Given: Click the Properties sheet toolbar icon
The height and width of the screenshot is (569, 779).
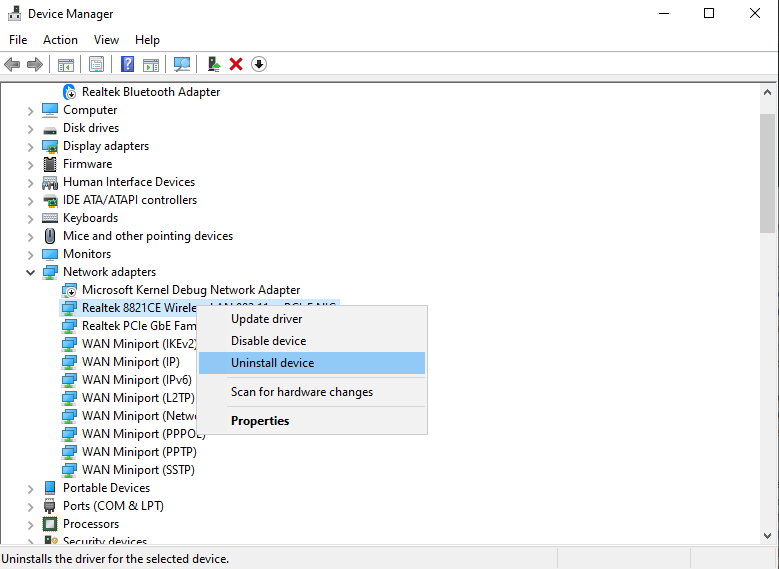Looking at the screenshot, I should tap(96, 64).
